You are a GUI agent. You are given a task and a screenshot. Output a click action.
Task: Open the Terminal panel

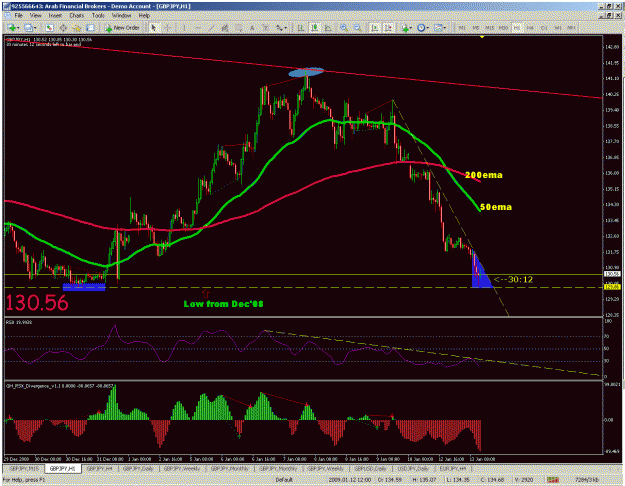point(90,28)
